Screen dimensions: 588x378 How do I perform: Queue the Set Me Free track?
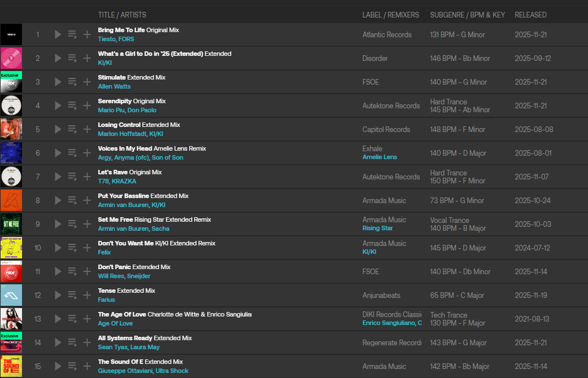tap(72, 224)
